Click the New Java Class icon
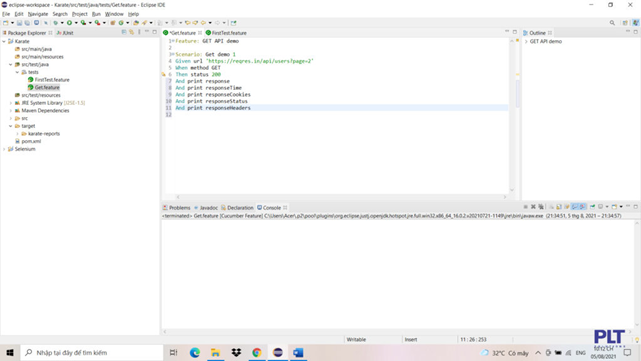This screenshot has width=641, height=361. pos(121,23)
